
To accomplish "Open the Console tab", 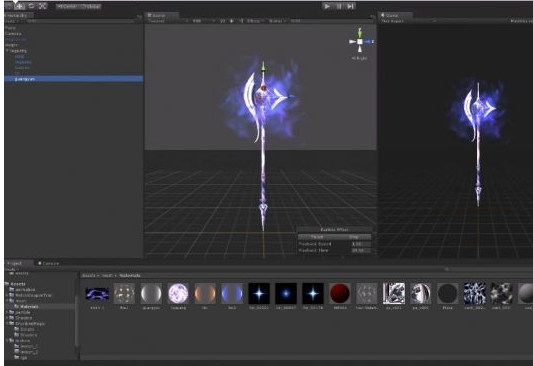I will [x=48, y=263].
